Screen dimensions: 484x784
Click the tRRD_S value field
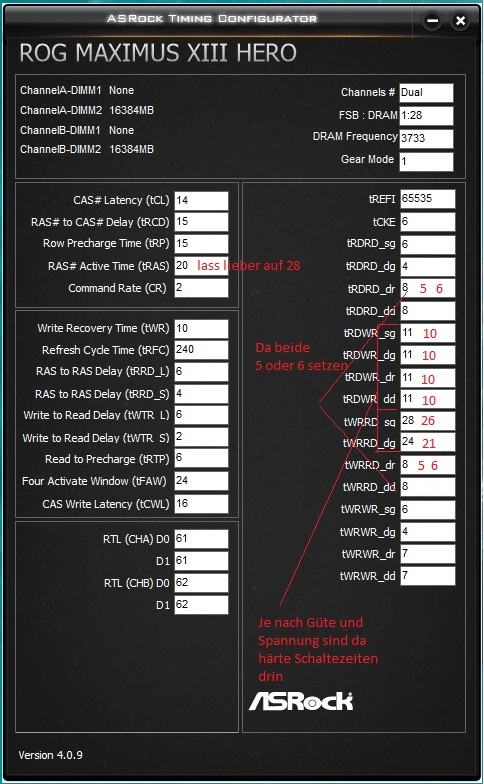[x=202, y=394]
